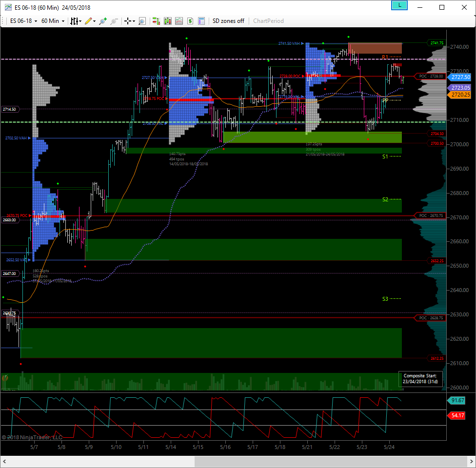Open the drawing tools pencil dropdown
This screenshot has width=476, height=468.
pos(90,21)
